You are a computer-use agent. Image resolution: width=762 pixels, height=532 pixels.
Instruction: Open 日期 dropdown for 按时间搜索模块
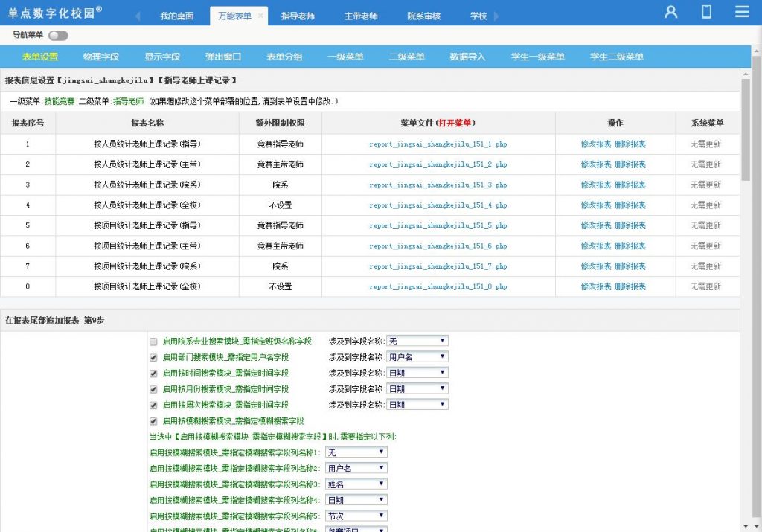click(x=417, y=373)
